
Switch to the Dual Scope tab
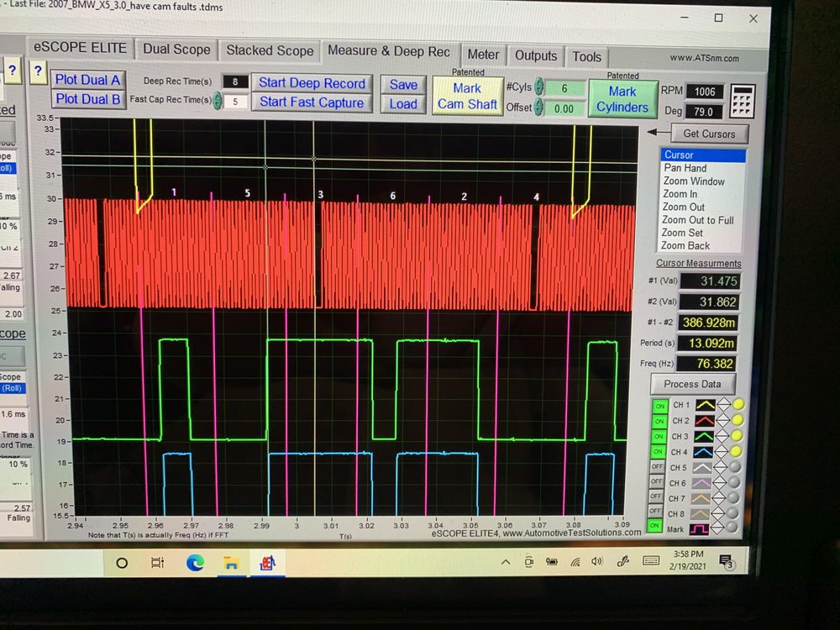(176, 50)
